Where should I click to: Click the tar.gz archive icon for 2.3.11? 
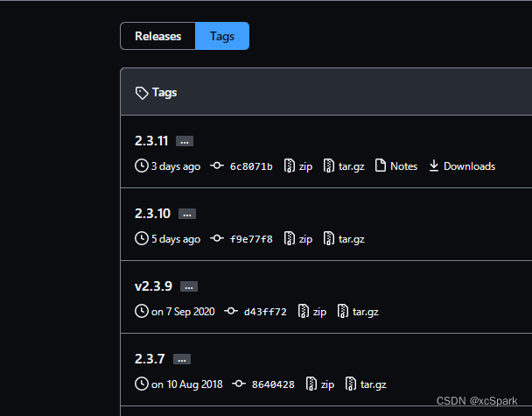click(x=328, y=166)
